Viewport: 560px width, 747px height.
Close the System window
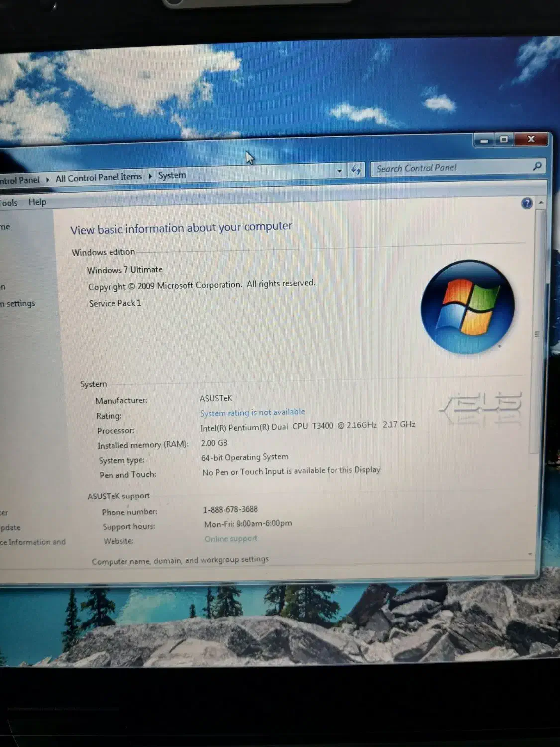(x=531, y=139)
